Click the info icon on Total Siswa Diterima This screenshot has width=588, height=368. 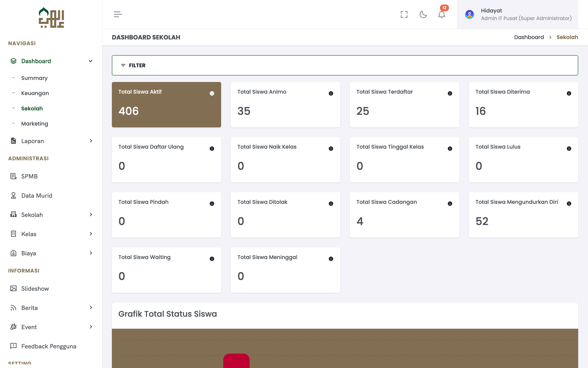click(569, 93)
